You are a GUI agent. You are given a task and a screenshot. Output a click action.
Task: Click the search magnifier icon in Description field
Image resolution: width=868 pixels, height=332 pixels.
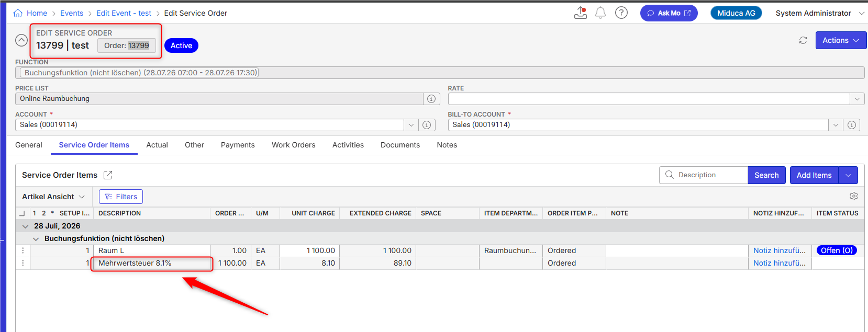(x=669, y=175)
